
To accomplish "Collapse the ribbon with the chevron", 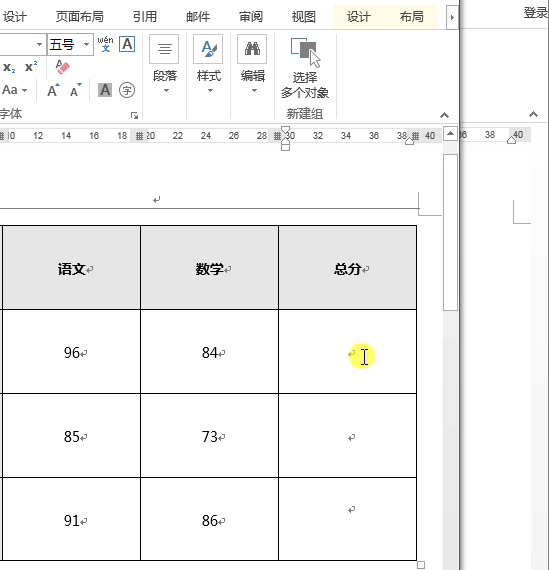I will pos(444,115).
